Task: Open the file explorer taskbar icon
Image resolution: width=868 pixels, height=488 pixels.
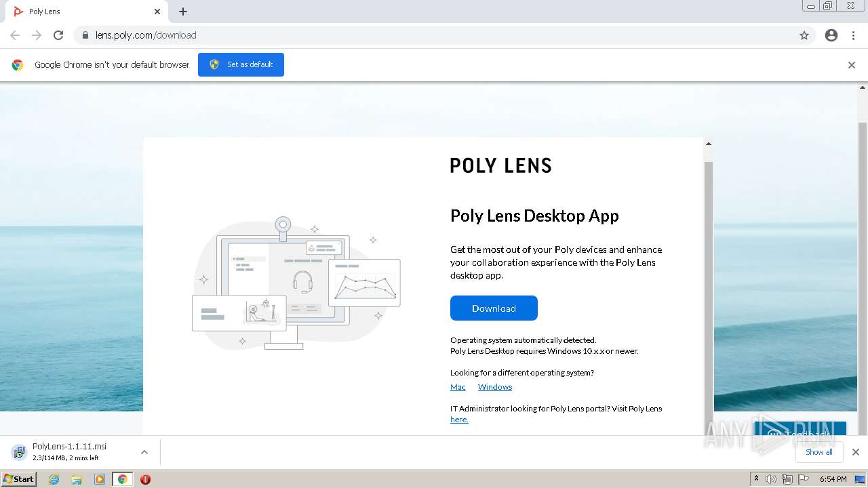Action: pos(77,479)
